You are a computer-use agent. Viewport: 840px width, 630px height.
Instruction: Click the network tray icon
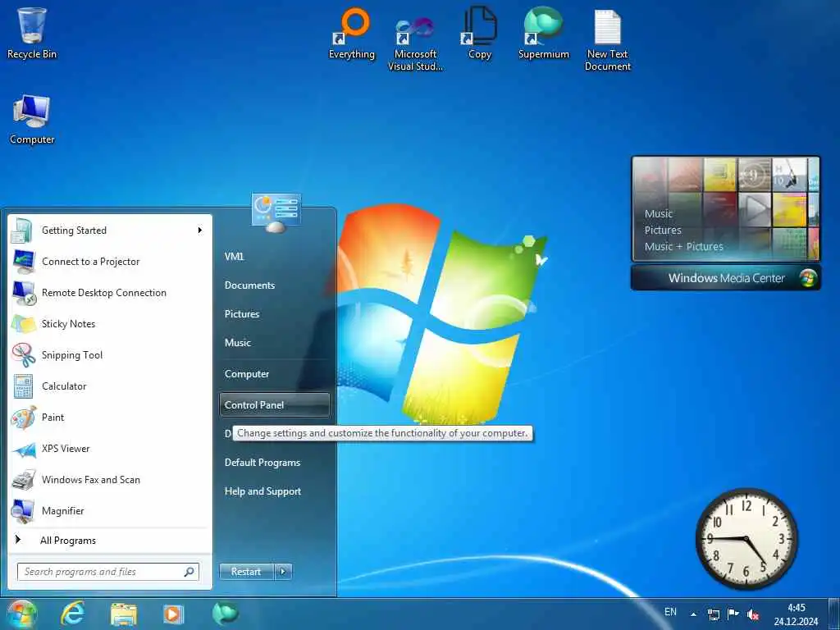pos(713,614)
